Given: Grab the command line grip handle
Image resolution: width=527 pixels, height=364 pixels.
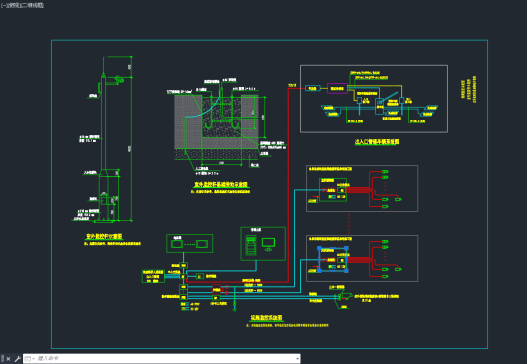Looking at the screenshot, I should pyautogui.click(x=2, y=359).
